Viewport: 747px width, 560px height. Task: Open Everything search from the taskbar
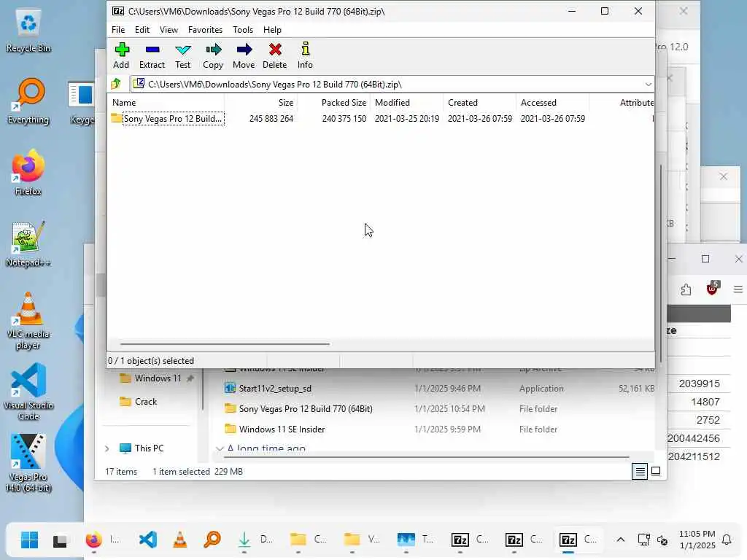click(x=212, y=540)
